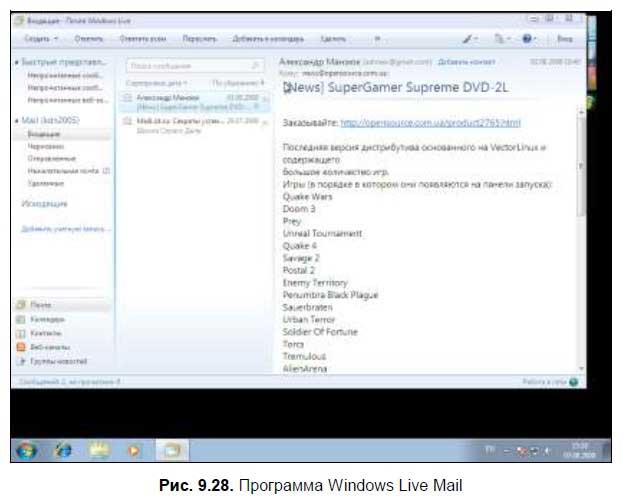Click first unread quick view item
The height and width of the screenshot is (497, 622).
(65, 75)
